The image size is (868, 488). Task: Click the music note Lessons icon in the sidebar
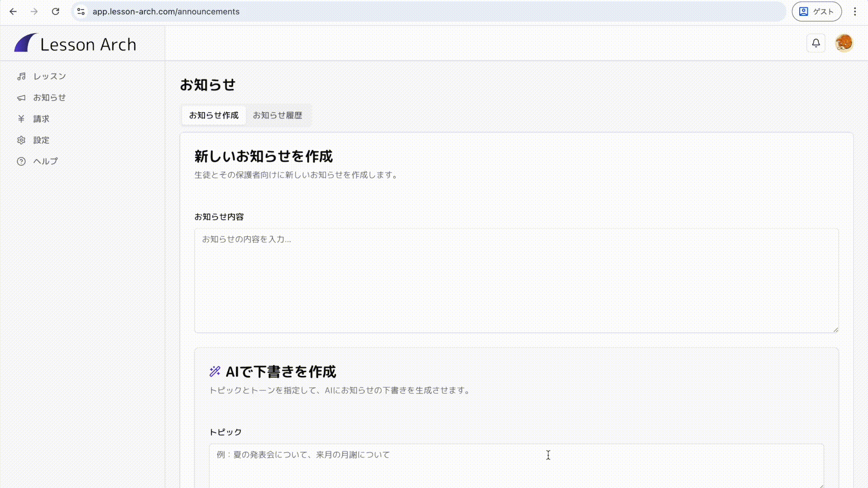click(x=21, y=76)
